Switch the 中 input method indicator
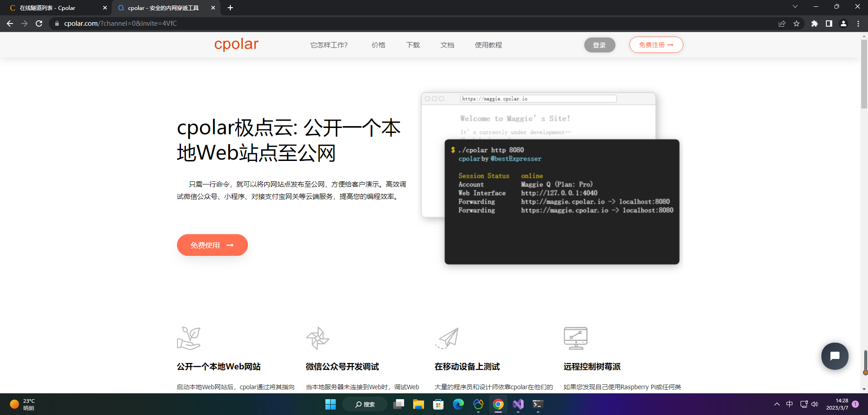Image resolution: width=868 pixels, height=415 pixels. coord(790,404)
